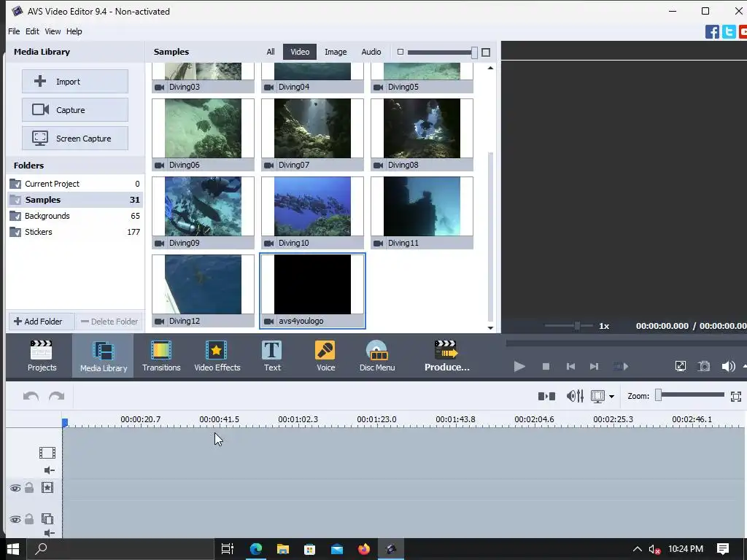This screenshot has height=560, width=747.
Task: Lock the video effects track
Action: tap(29, 487)
